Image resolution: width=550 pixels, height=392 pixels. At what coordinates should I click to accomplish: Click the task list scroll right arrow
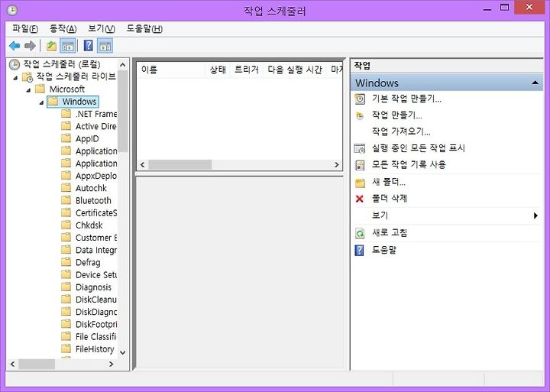point(337,164)
